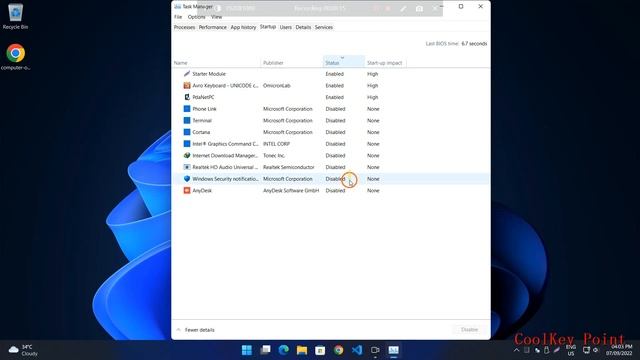This screenshot has height=360, width=640.
Task: Open the ENG US language switcher
Action: (571, 350)
